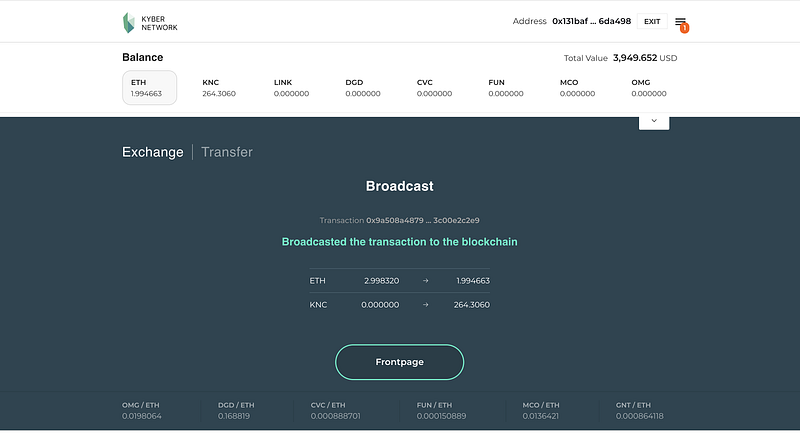Select the Exchange tab
Screen dimensions: 800x436
[153, 152]
